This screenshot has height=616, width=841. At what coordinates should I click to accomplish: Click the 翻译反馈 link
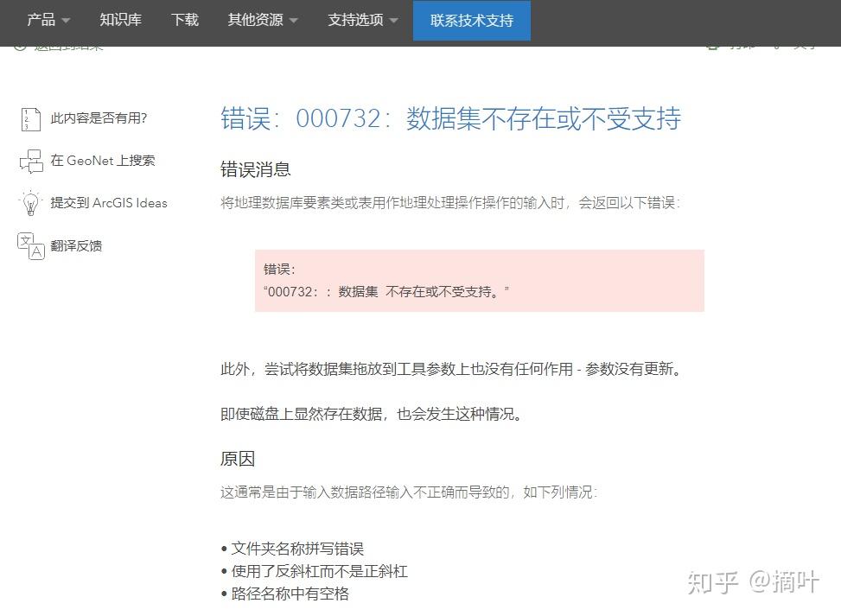pyautogui.click(x=76, y=245)
